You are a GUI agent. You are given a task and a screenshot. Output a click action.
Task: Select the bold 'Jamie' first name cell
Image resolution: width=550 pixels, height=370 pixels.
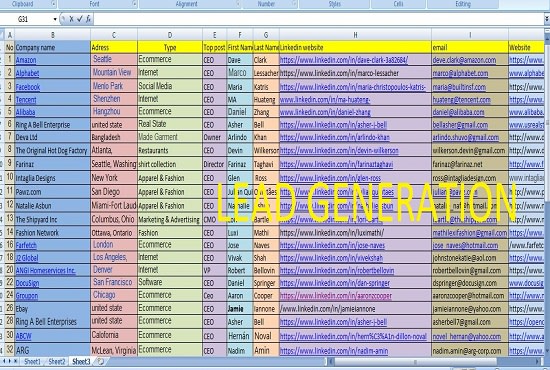point(240,309)
